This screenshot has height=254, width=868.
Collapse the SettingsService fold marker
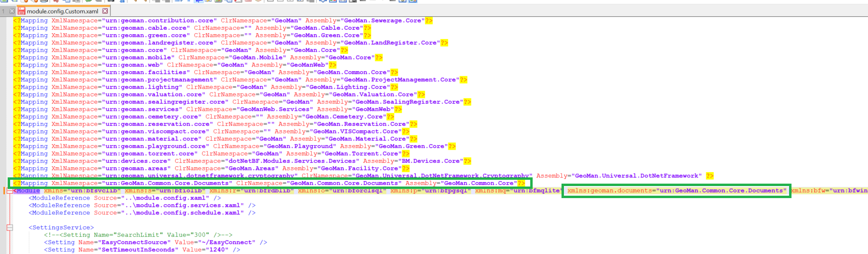(10, 227)
